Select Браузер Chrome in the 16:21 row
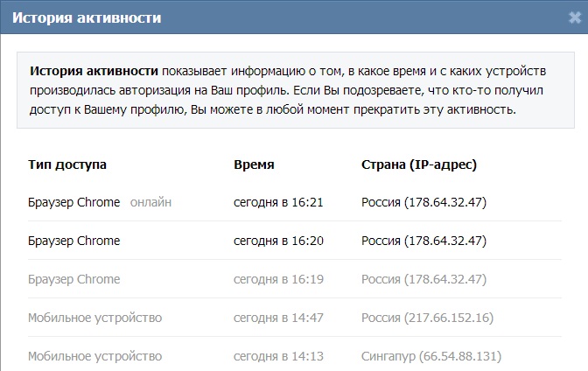 tap(73, 202)
